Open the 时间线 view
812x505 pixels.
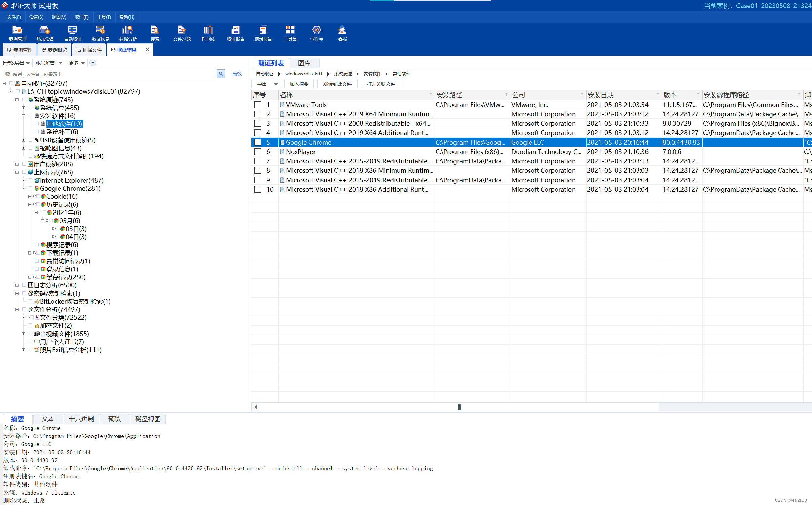pyautogui.click(x=209, y=33)
